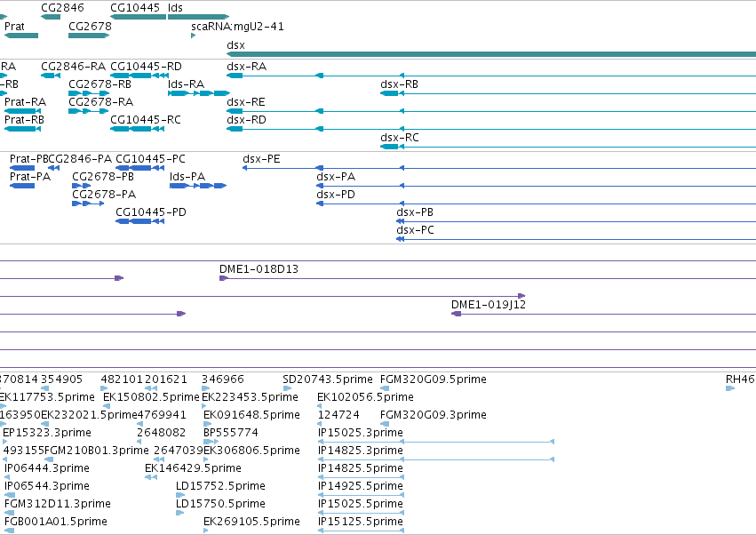
Task: Select EST IP06544.3prime label
Action: click(47, 486)
